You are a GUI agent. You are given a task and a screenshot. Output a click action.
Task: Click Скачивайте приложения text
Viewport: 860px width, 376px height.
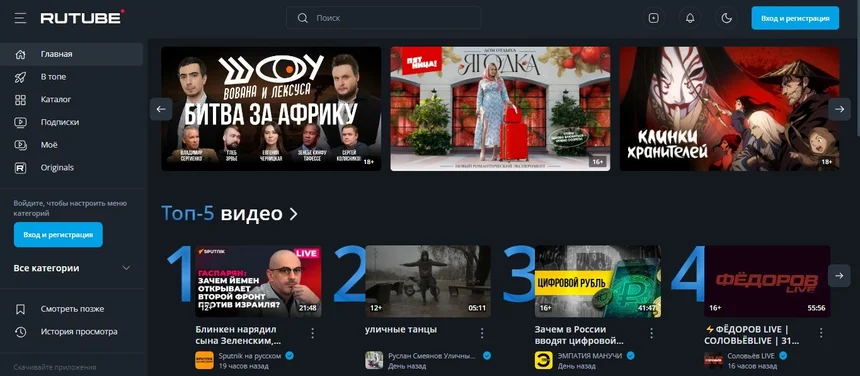[55, 367]
